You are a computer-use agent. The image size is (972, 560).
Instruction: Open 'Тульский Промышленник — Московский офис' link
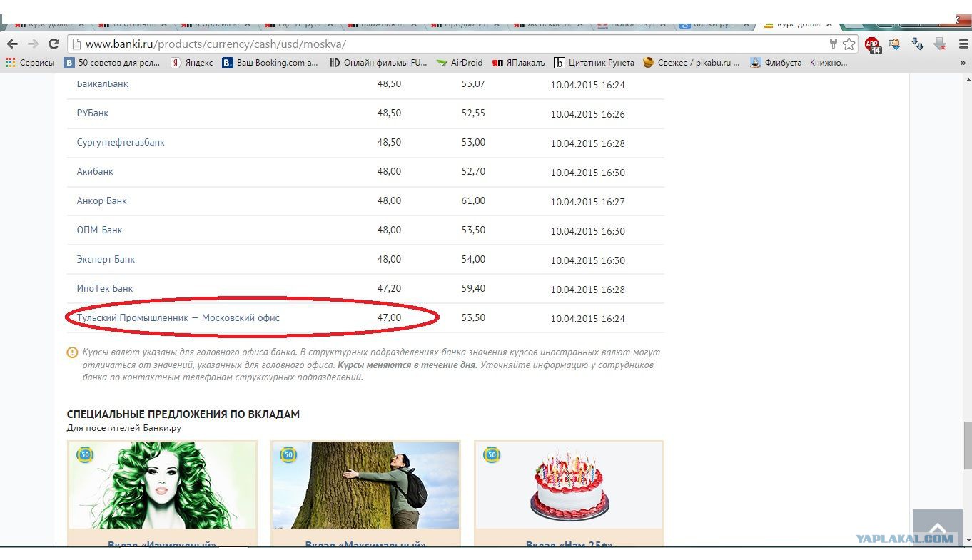[178, 318]
